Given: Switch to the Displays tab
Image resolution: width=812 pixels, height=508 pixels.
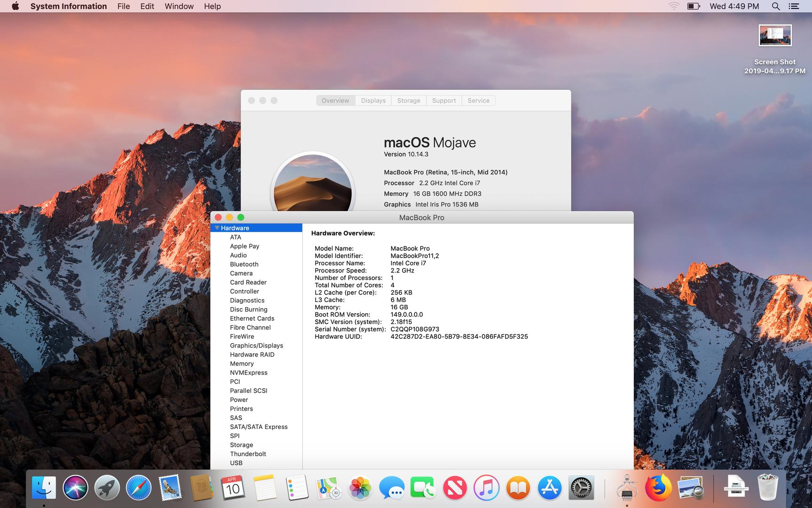Looking at the screenshot, I should 373,100.
